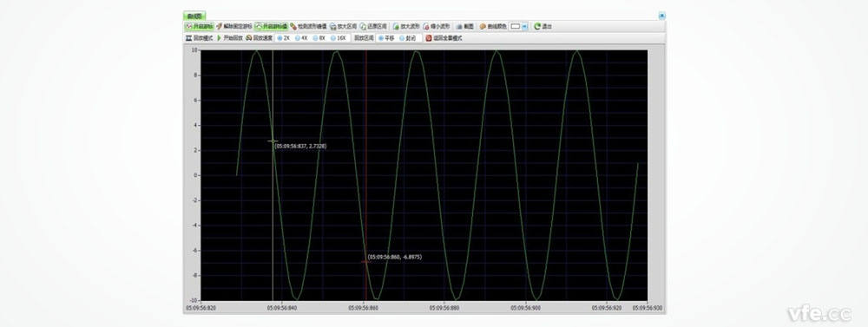This screenshot has width=868, height=327.
Task: Select the 4X playback speed option
Action: [x=301, y=38]
